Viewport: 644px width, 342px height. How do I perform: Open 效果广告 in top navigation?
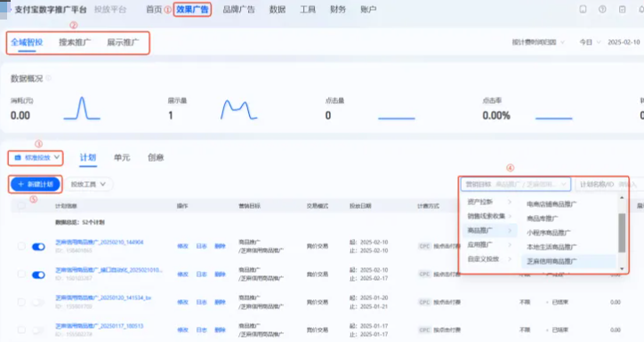[192, 10]
